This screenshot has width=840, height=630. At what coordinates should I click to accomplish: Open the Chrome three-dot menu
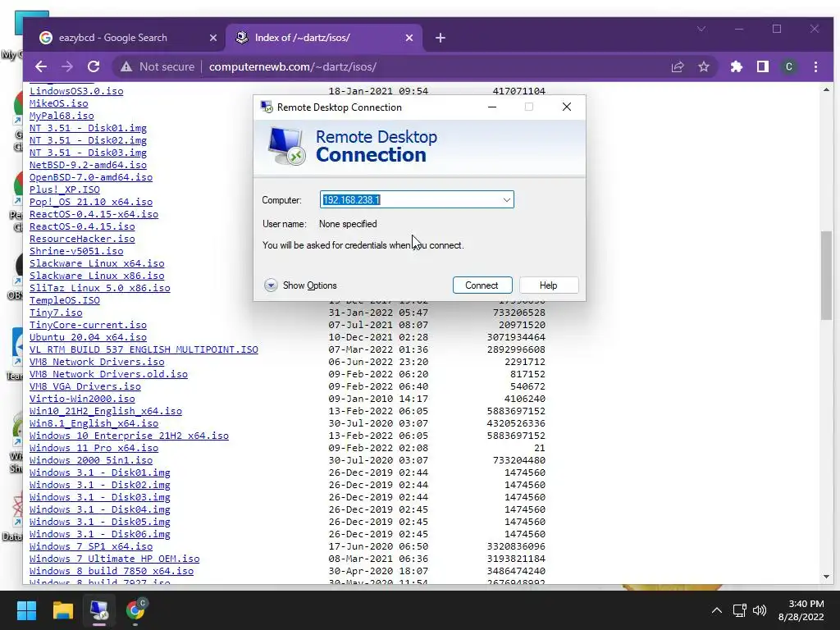tap(815, 66)
